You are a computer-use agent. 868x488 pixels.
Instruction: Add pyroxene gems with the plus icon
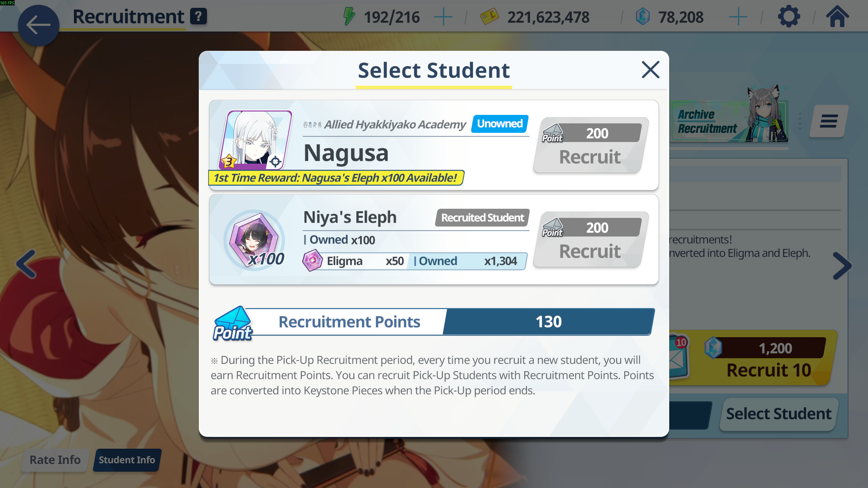click(x=738, y=17)
